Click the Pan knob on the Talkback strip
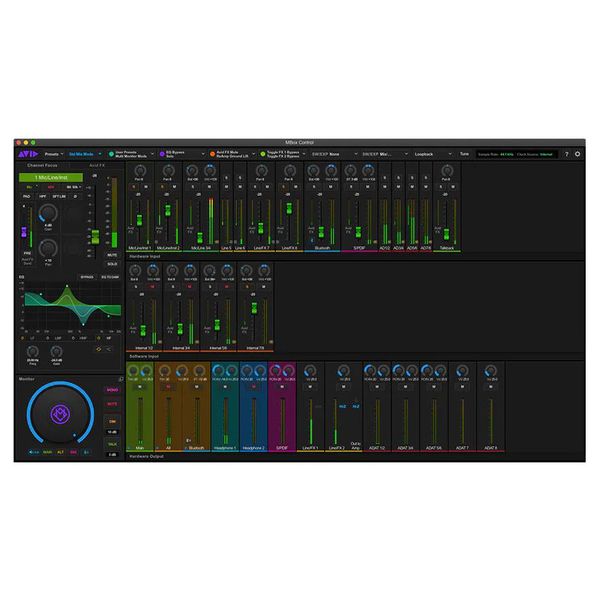Image resolution: width=600 pixels, height=600 pixels. (447, 171)
